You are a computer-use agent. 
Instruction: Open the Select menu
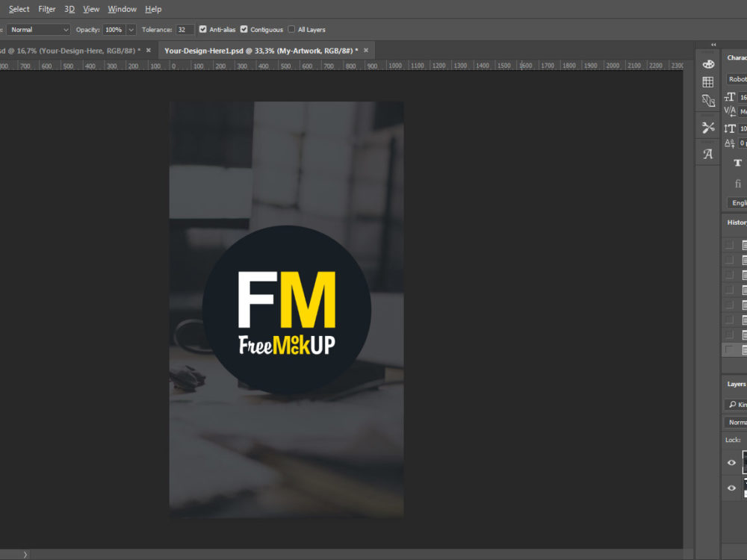coord(19,9)
